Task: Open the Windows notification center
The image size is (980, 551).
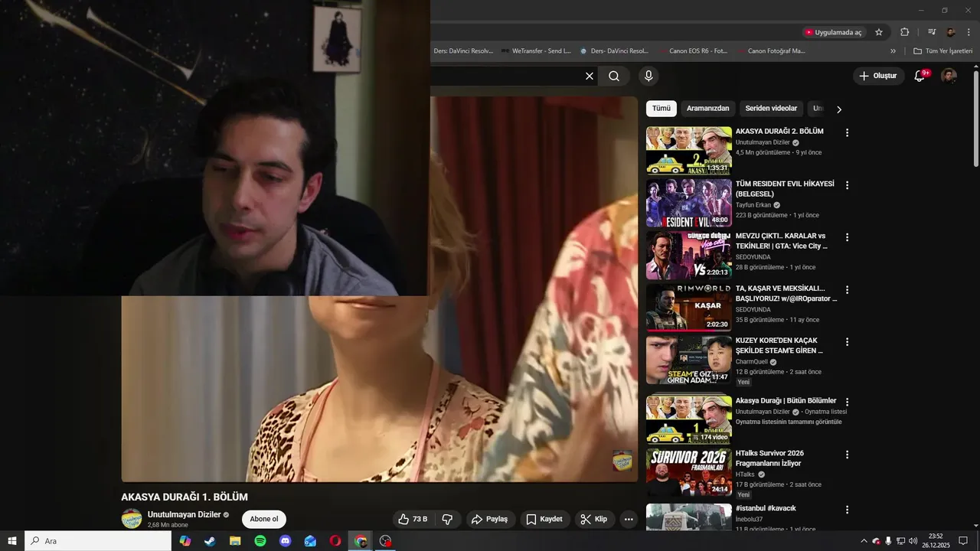Action: click(963, 541)
